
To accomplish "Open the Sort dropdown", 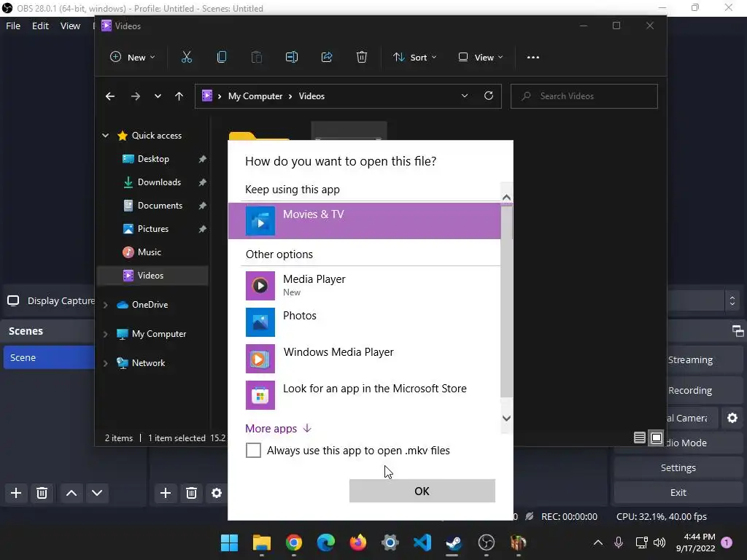I will 414,57.
